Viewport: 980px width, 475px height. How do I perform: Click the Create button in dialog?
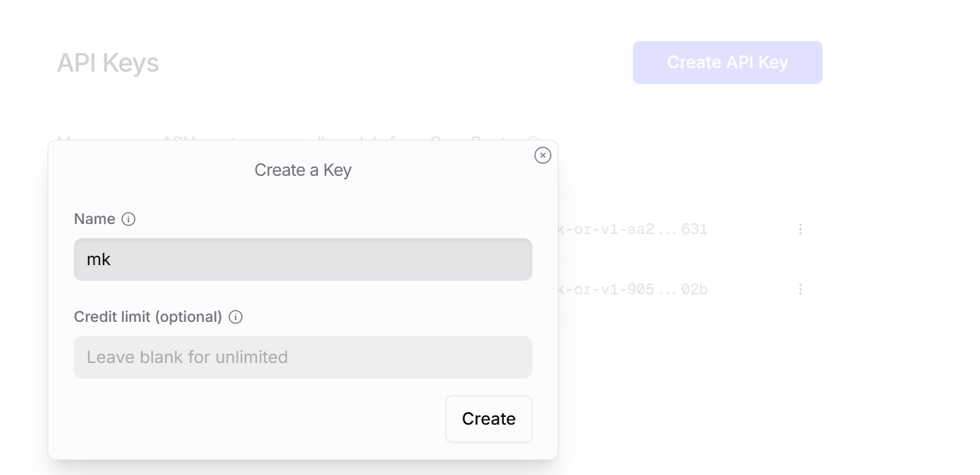pos(489,419)
